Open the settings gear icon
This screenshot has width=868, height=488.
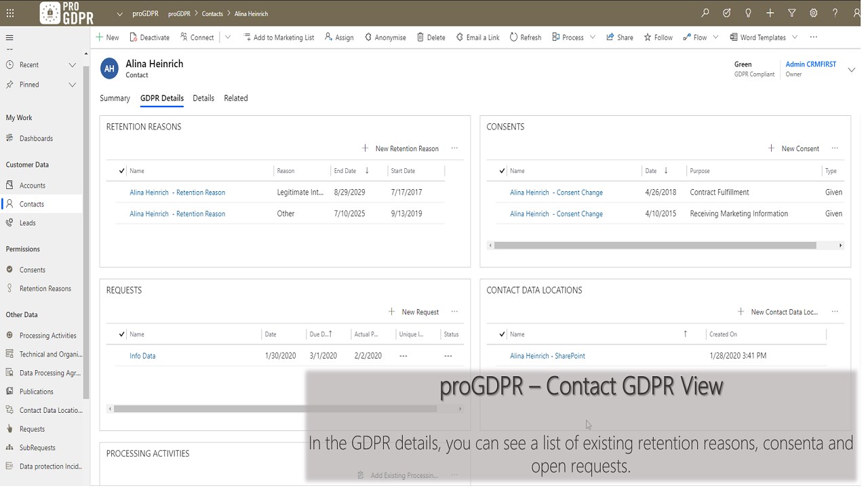(x=814, y=13)
